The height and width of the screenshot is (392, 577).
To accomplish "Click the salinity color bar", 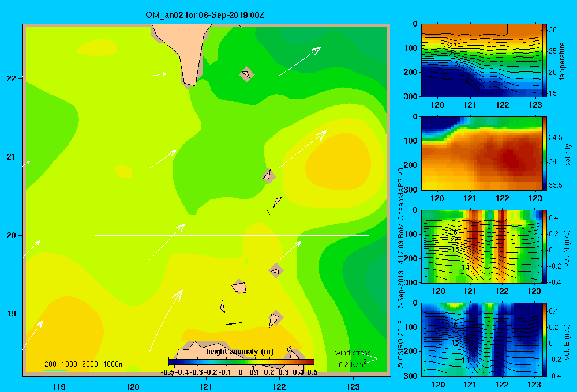I will 545,153.
